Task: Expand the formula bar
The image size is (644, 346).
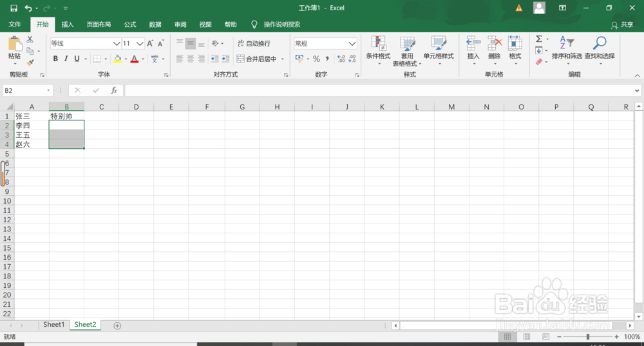Action: (x=637, y=90)
